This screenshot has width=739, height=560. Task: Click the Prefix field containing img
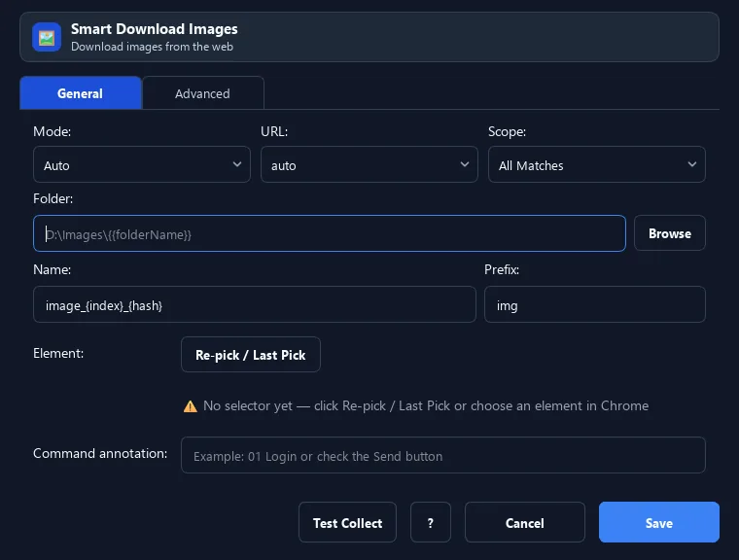pyautogui.click(x=595, y=304)
